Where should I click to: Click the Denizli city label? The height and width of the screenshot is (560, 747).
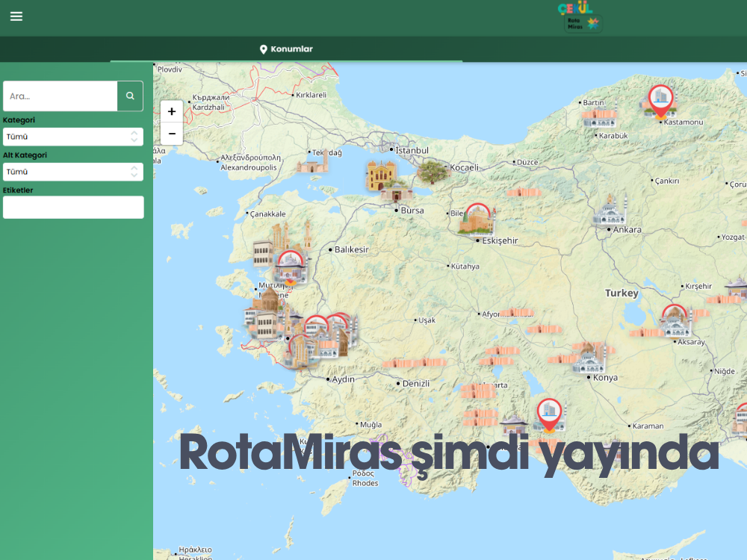[416, 383]
